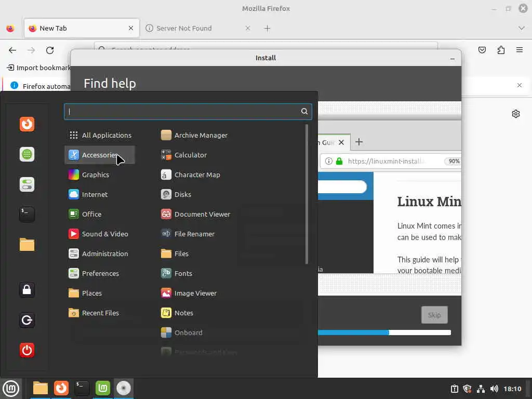Open Onboard on-screen keyboard
Image resolution: width=532 pixels, height=399 pixels.
tap(182, 332)
